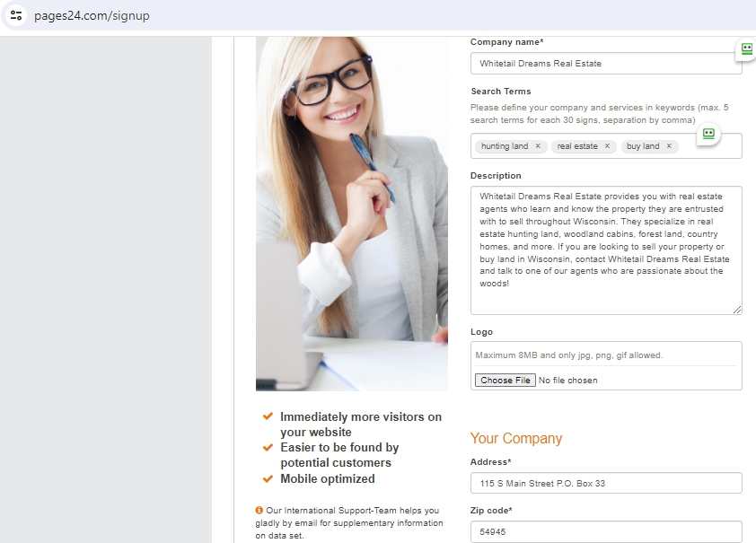Click the Zip code field containing 54945

click(605, 532)
